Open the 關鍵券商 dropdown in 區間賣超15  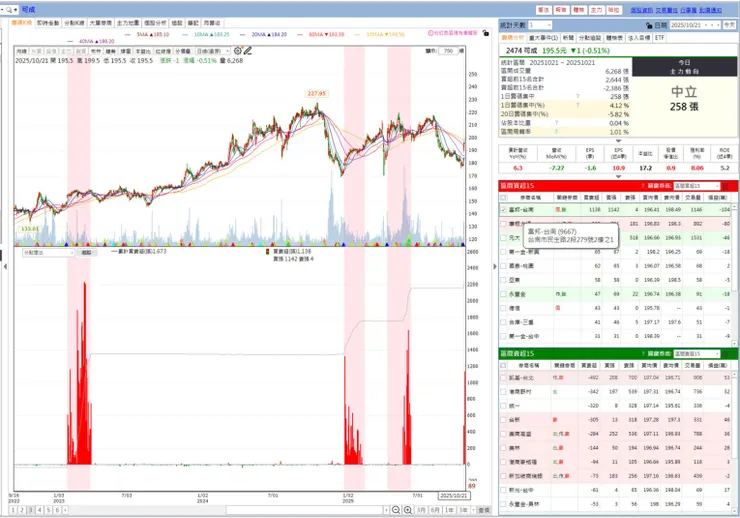(x=697, y=354)
